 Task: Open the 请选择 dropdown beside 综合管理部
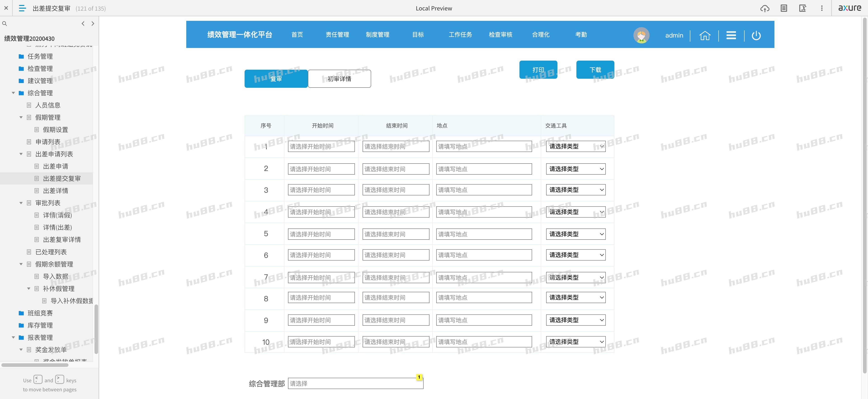[355, 383]
